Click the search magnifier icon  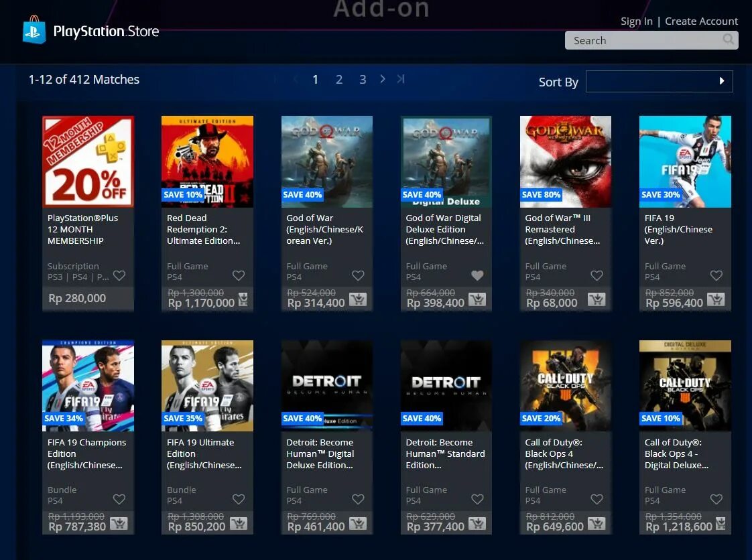728,40
